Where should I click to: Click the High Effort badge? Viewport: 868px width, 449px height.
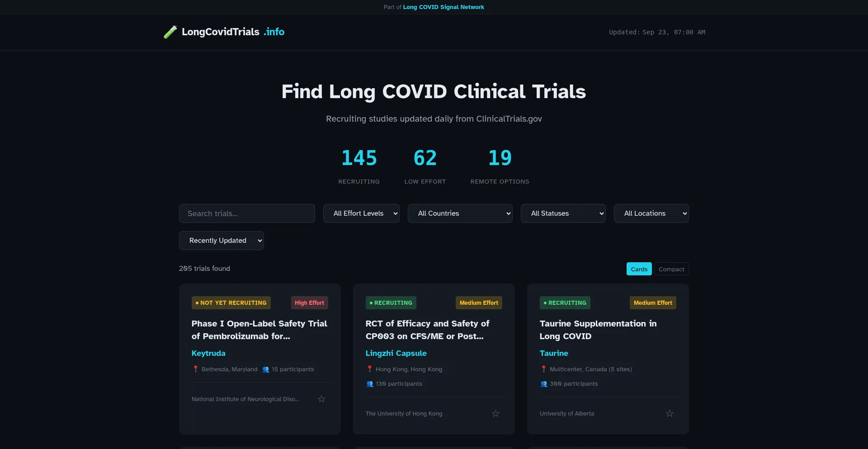coord(309,303)
